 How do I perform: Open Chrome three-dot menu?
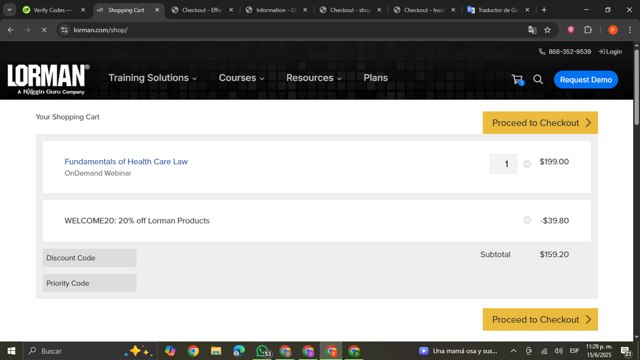[x=629, y=30]
